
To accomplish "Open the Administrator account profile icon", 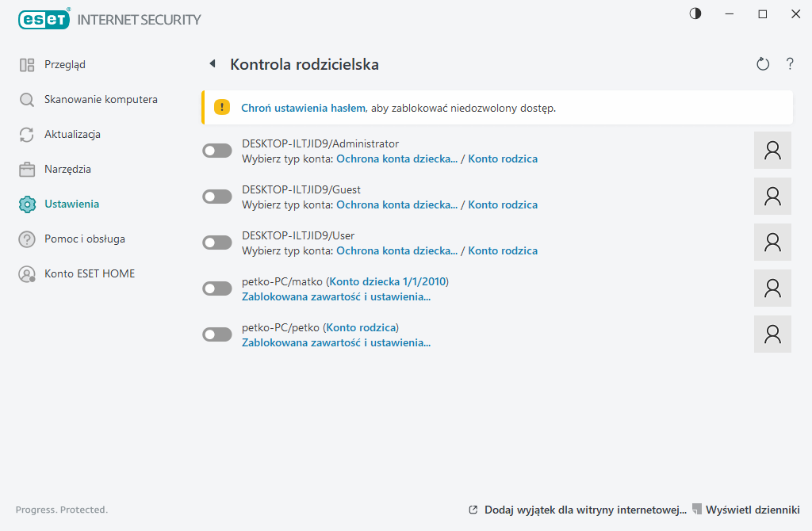I will coord(772,150).
